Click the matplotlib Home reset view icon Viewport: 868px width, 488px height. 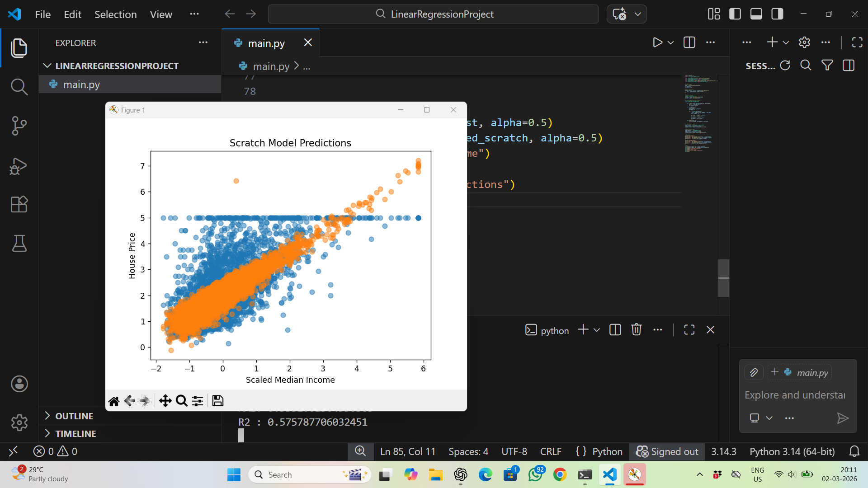coord(114,401)
